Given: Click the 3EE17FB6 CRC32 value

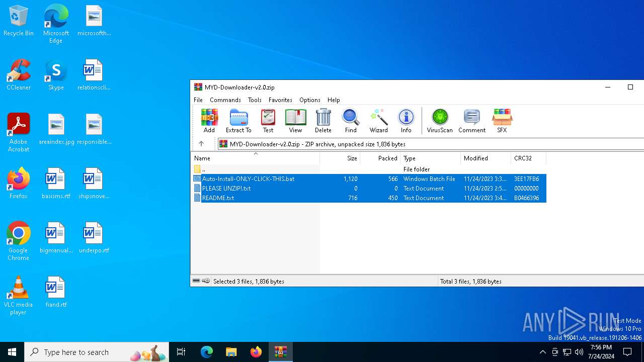Looking at the screenshot, I should tap(526, 179).
